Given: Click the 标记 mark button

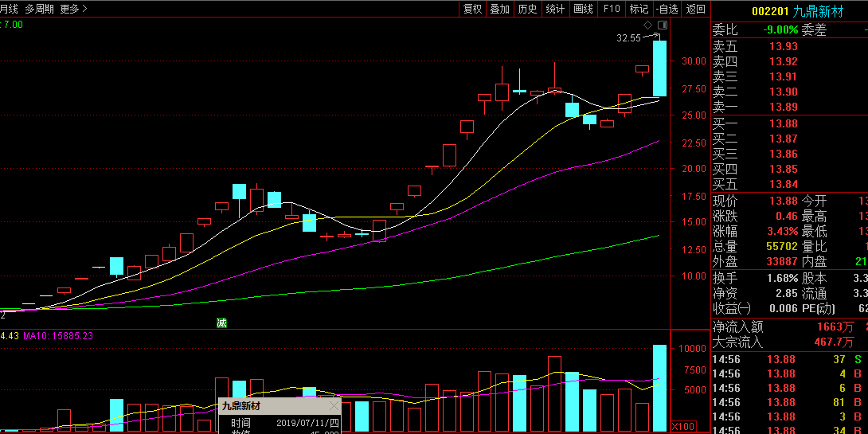Looking at the screenshot, I should click(639, 9).
